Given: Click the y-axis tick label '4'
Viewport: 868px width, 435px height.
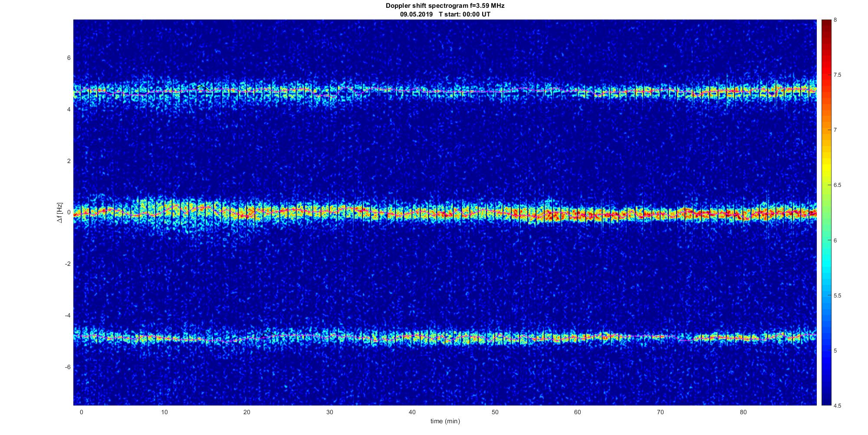Looking at the screenshot, I should (69, 110).
